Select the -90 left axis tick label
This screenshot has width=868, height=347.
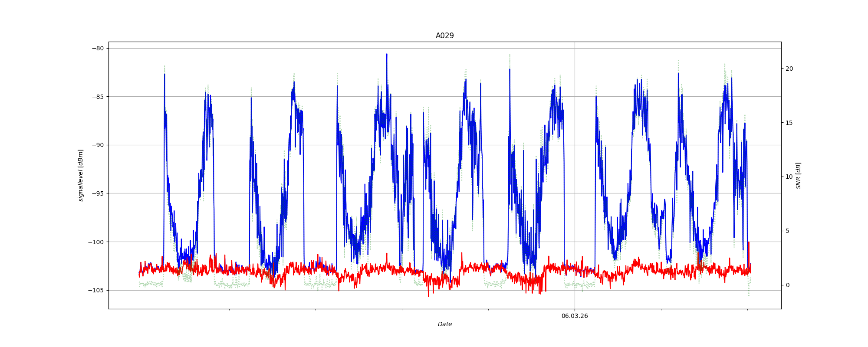point(98,145)
